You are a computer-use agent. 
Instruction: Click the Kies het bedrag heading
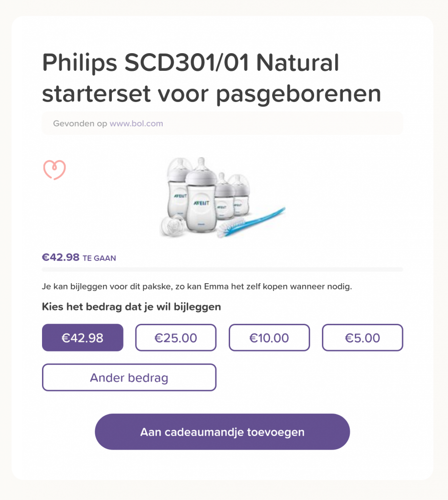point(131,307)
